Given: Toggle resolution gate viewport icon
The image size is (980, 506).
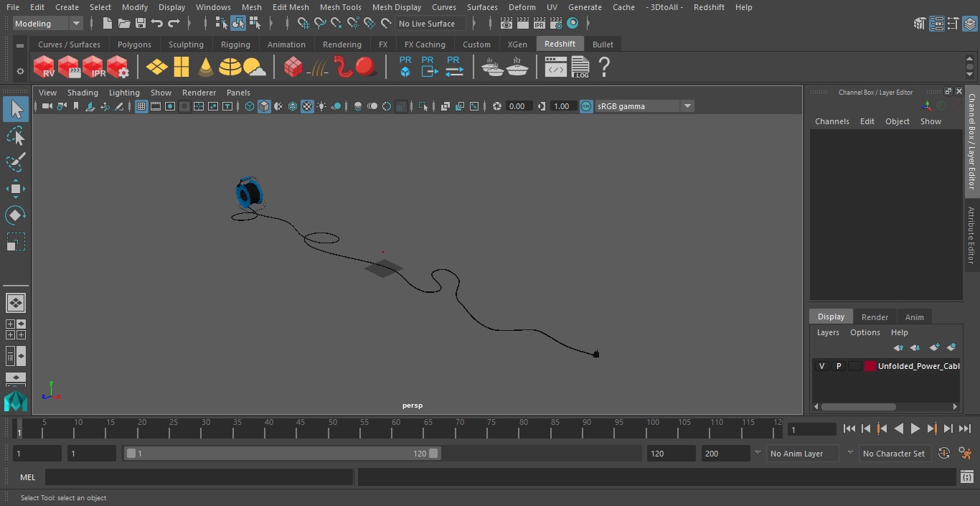Looking at the screenshot, I should pos(170,106).
